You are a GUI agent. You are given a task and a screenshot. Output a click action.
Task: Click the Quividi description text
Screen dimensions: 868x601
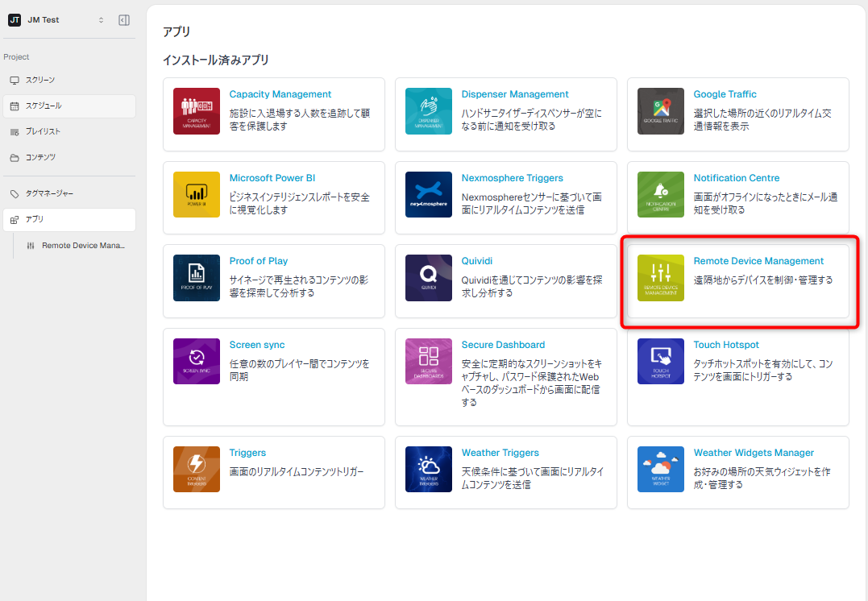[x=531, y=286]
